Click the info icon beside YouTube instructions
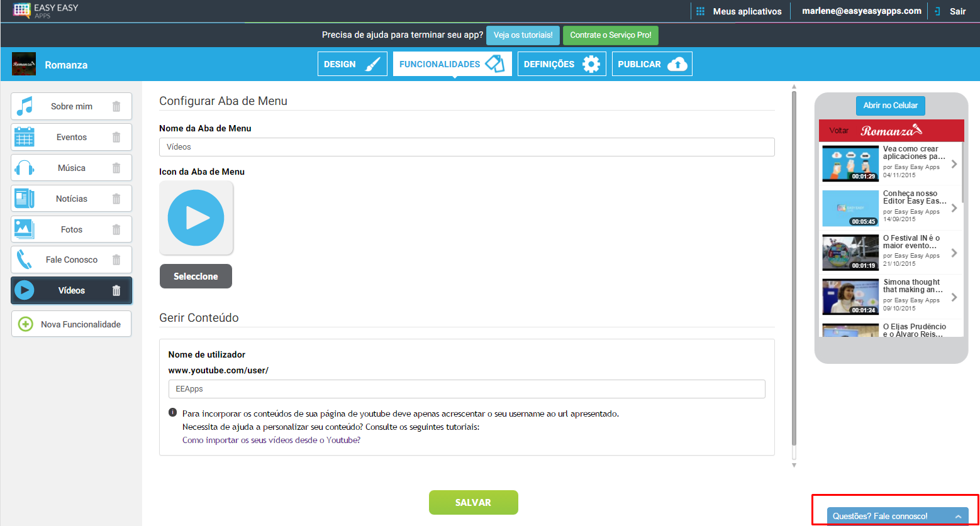 tap(172, 413)
